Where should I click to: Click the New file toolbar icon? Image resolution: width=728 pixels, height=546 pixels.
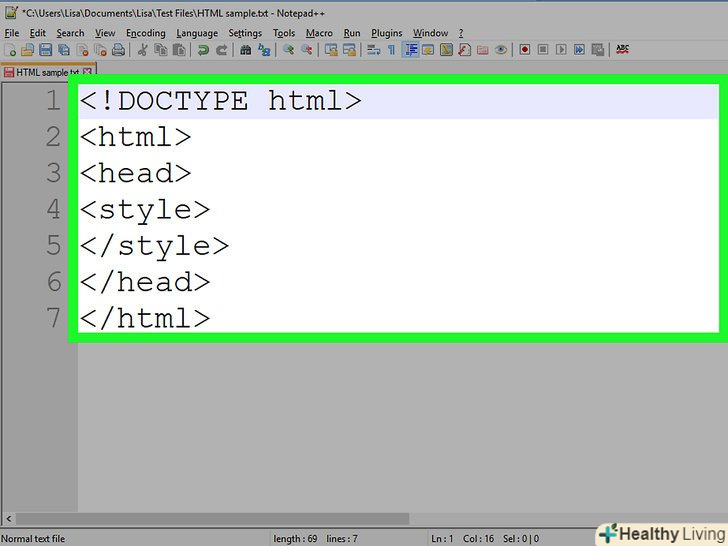[x=10, y=50]
